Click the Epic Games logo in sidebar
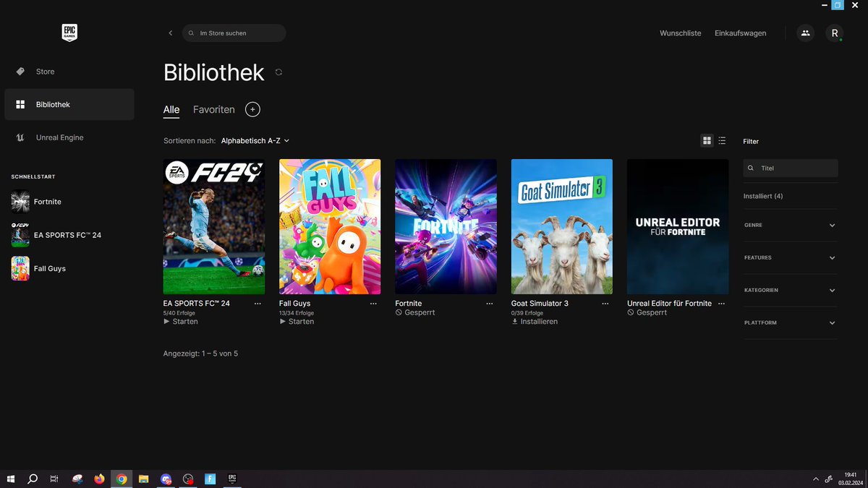 click(69, 33)
